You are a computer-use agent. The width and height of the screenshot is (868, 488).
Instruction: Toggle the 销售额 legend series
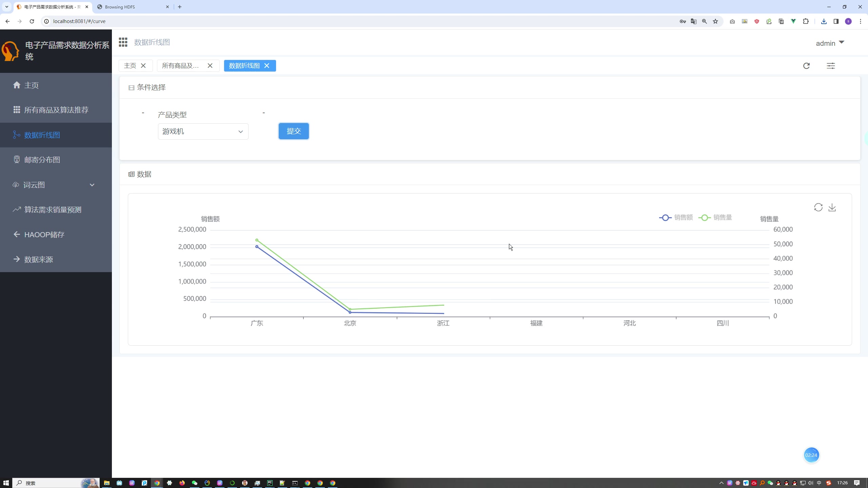click(x=676, y=218)
